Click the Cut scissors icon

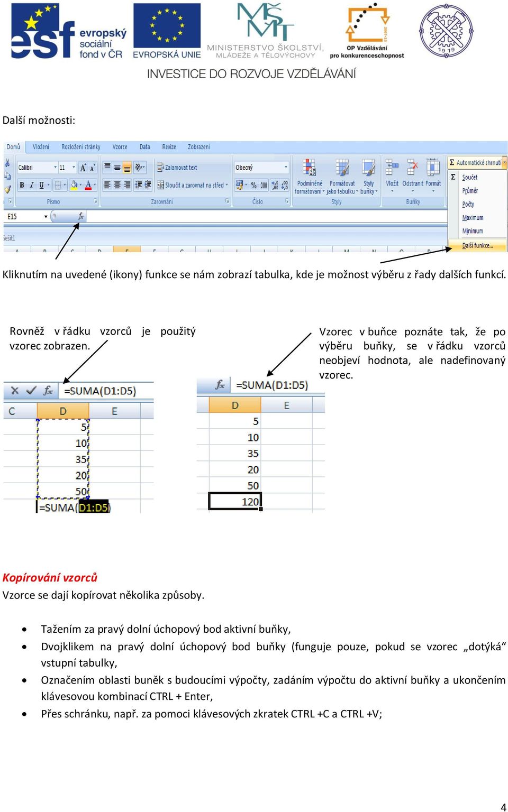(x=7, y=163)
